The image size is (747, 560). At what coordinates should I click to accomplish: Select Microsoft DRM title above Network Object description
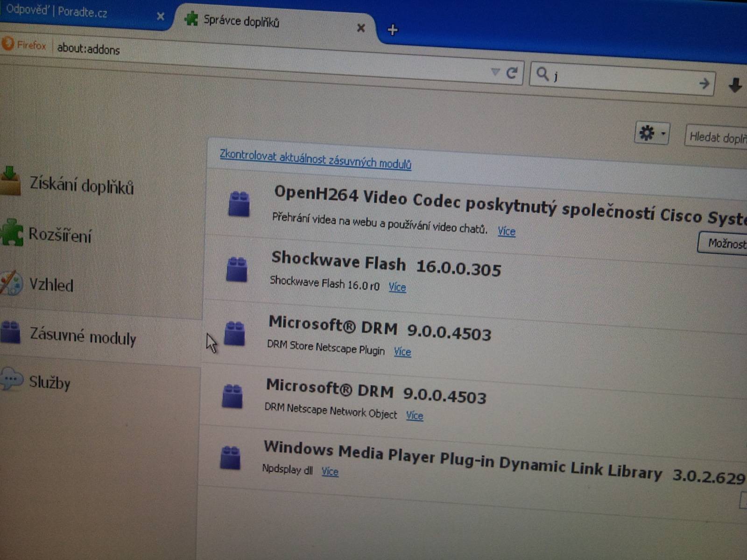pyautogui.click(x=376, y=391)
